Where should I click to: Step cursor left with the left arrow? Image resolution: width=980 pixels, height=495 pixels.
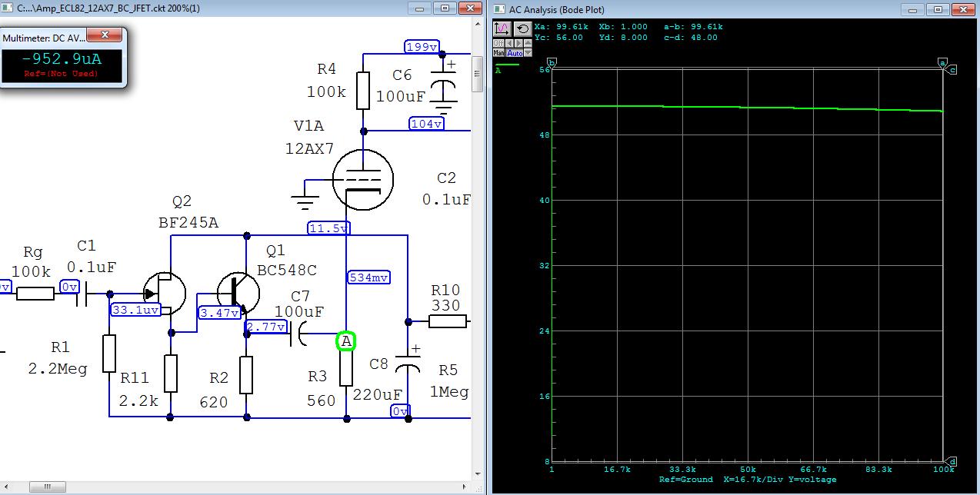[x=509, y=43]
